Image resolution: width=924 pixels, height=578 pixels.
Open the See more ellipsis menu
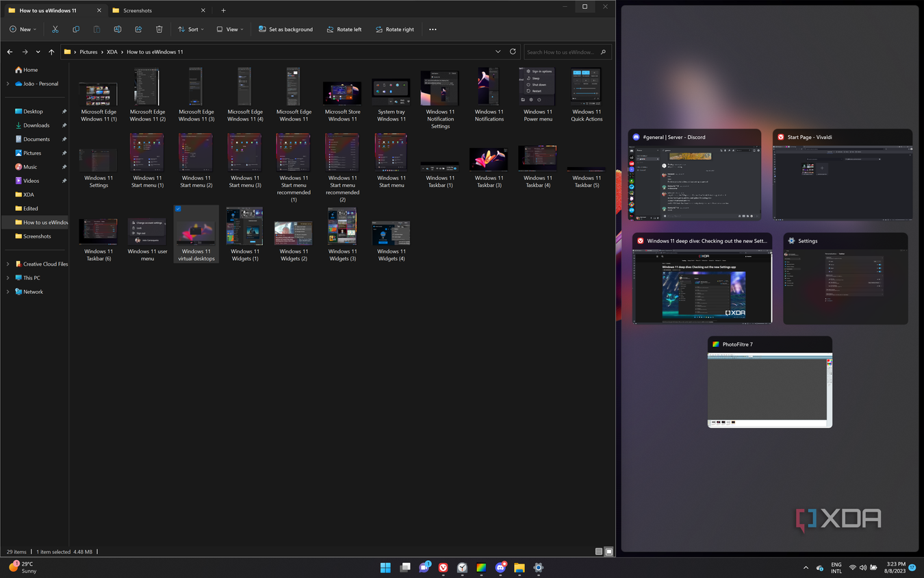433,29
